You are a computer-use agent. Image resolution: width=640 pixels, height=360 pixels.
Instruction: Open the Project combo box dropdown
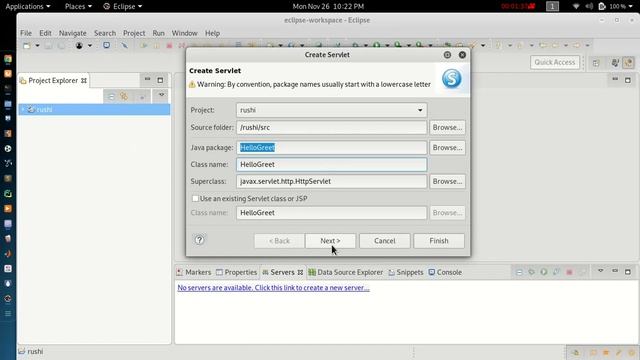point(420,110)
